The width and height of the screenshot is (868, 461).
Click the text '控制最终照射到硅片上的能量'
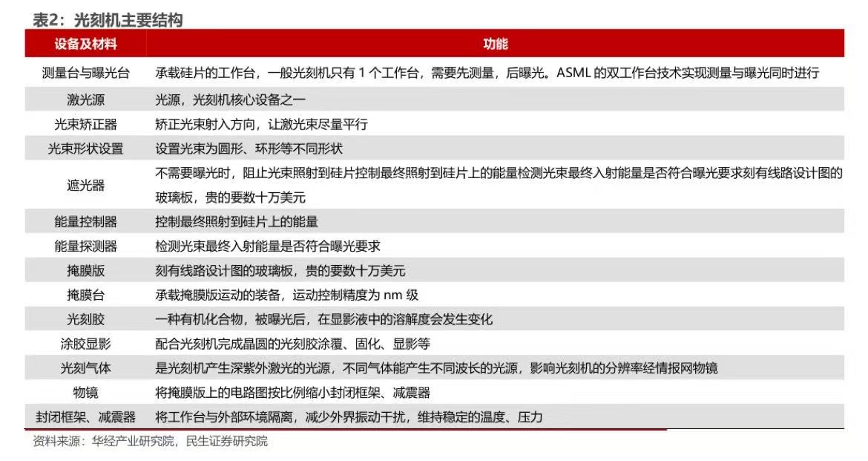(x=237, y=222)
